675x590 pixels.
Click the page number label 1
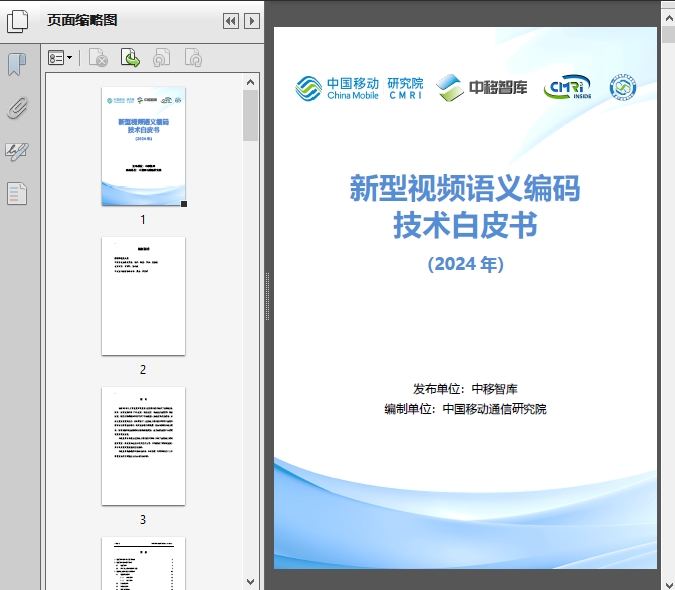pyautogui.click(x=143, y=220)
